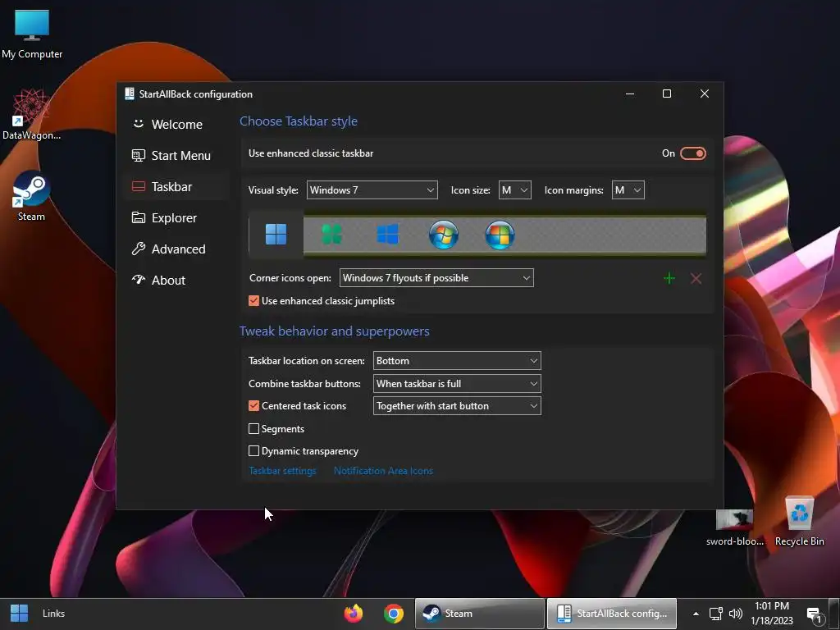
Task: Toggle off Use enhanced classic taskbar switch
Action: tap(693, 153)
